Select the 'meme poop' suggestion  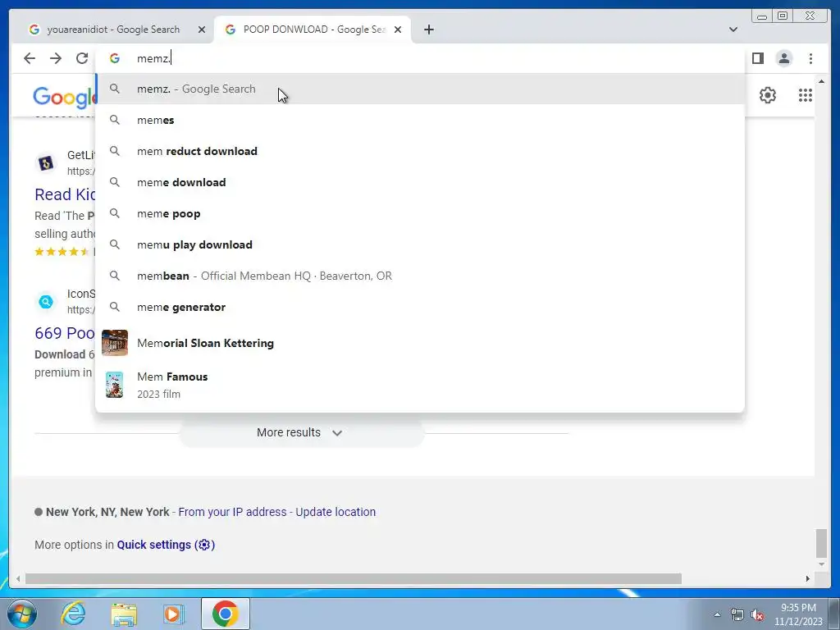click(420, 214)
